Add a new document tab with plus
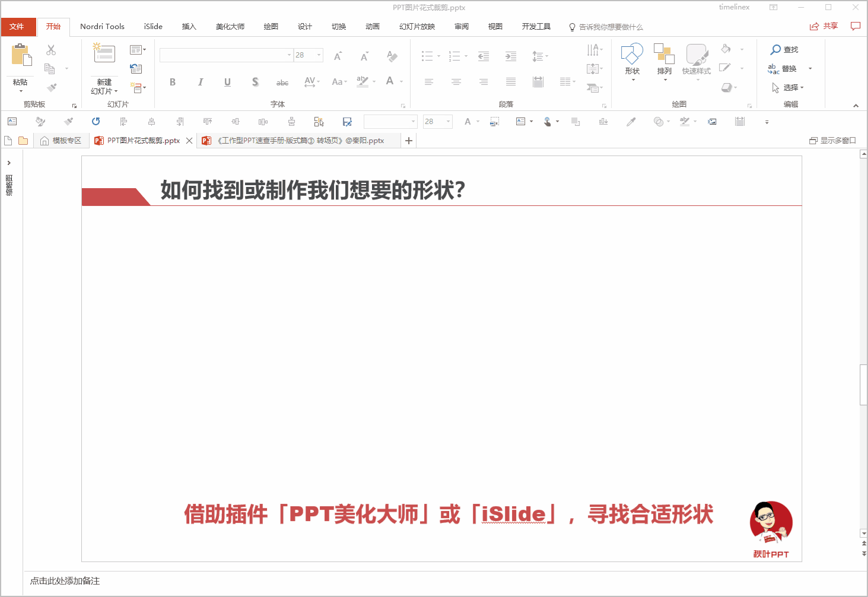Image resolution: width=868 pixels, height=597 pixels. [x=409, y=141]
